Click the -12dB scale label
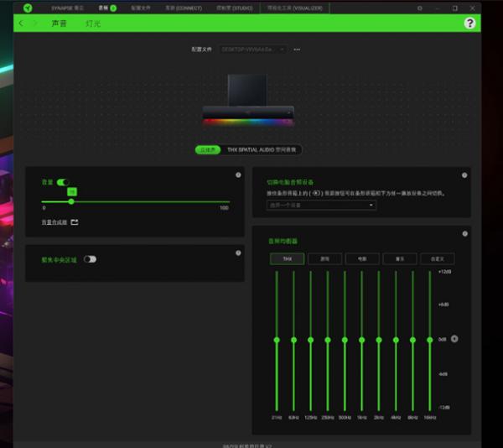 [444, 407]
